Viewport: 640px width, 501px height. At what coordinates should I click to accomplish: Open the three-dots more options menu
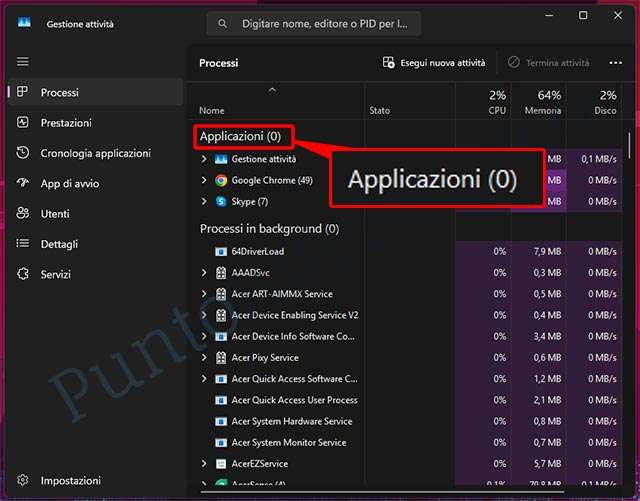[x=616, y=62]
